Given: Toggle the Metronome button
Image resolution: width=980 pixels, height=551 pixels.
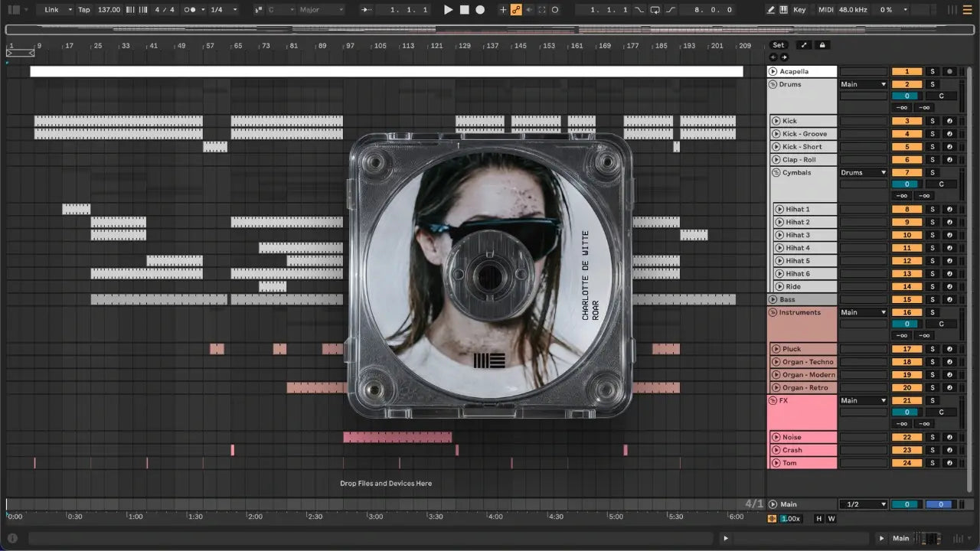Looking at the screenshot, I should tap(188, 10).
